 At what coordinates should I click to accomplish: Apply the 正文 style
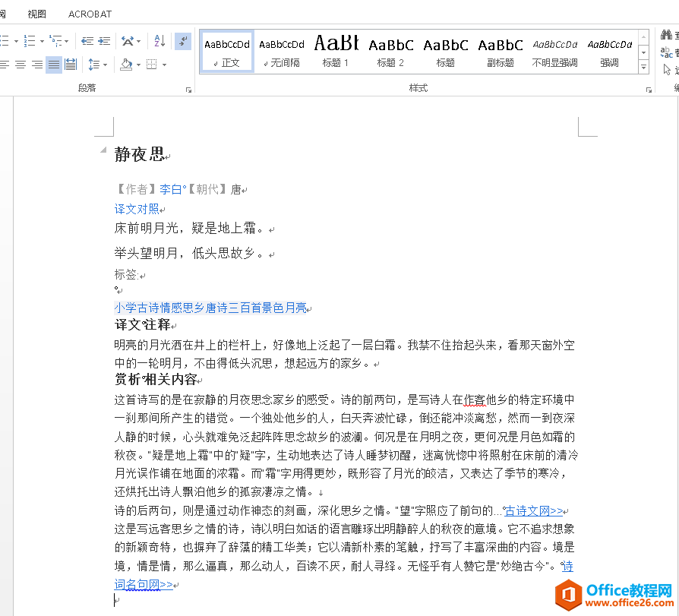[x=227, y=52]
